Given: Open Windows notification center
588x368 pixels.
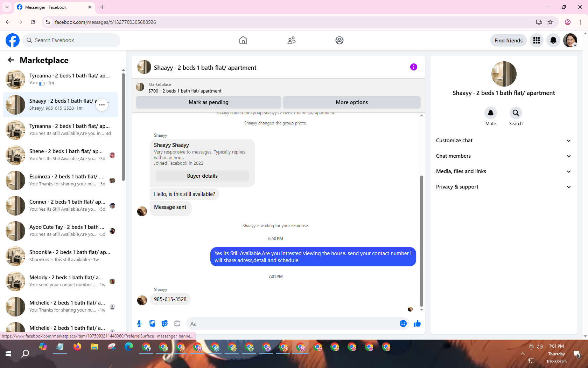Looking at the screenshot, I should (x=577, y=354).
